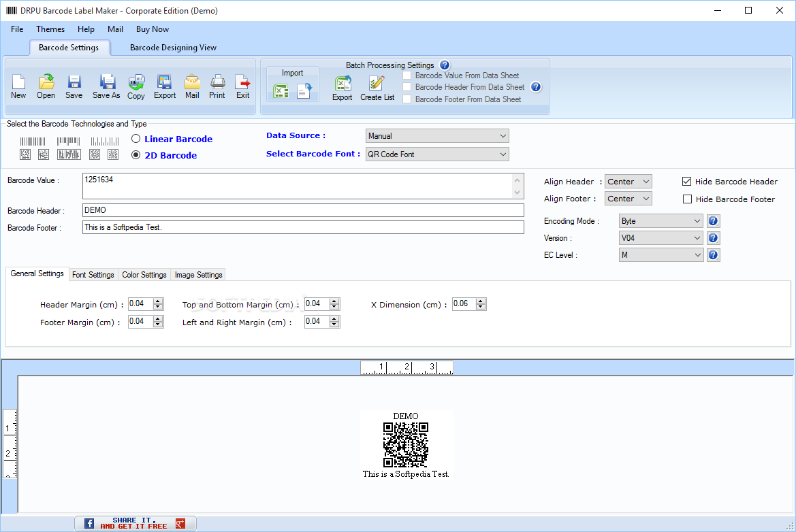Print the barcode with Print icon
The width and height of the screenshot is (796, 532).
click(x=217, y=86)
